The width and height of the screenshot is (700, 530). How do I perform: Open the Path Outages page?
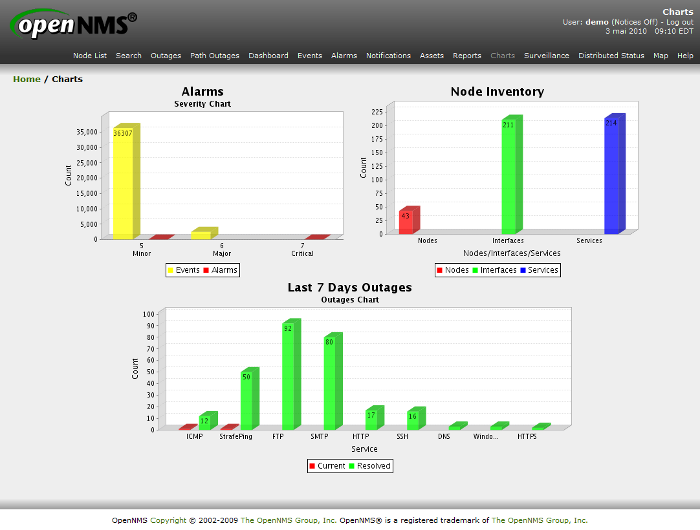(212, 56)
